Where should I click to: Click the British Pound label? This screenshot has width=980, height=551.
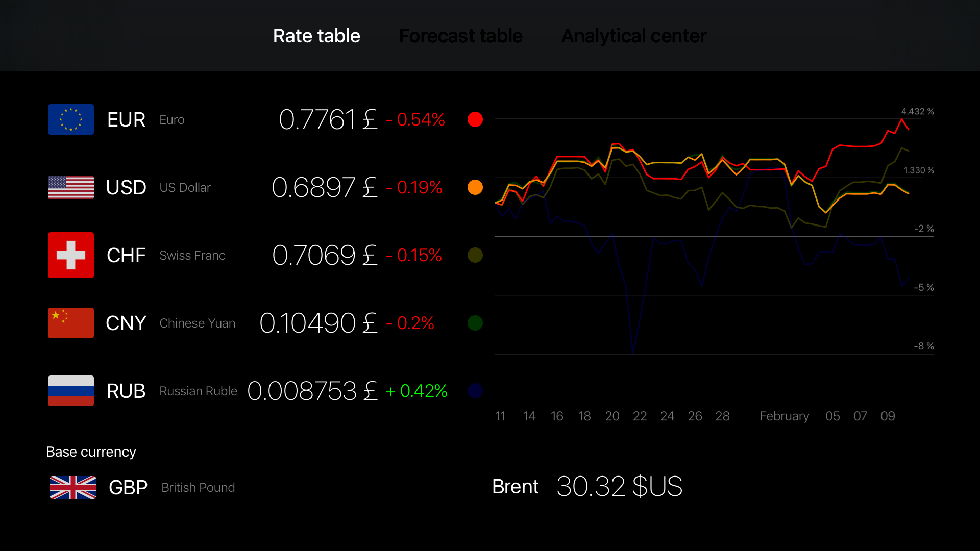pyautogui.click(x=198, y=487)
